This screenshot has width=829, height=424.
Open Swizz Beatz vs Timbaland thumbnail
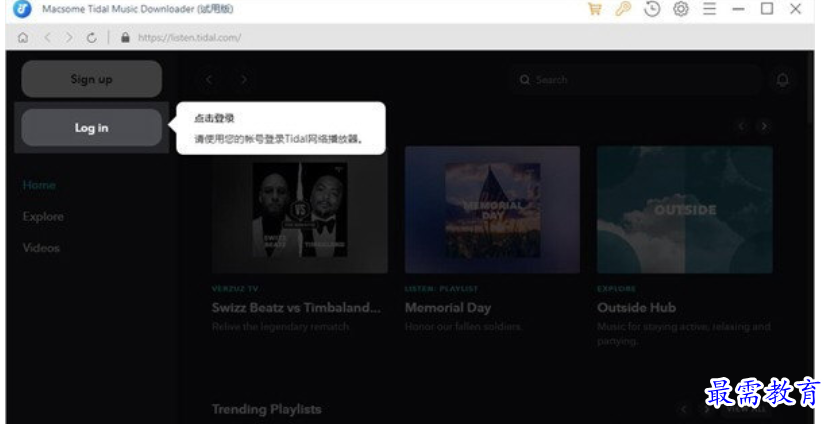[x=300, y=210]
